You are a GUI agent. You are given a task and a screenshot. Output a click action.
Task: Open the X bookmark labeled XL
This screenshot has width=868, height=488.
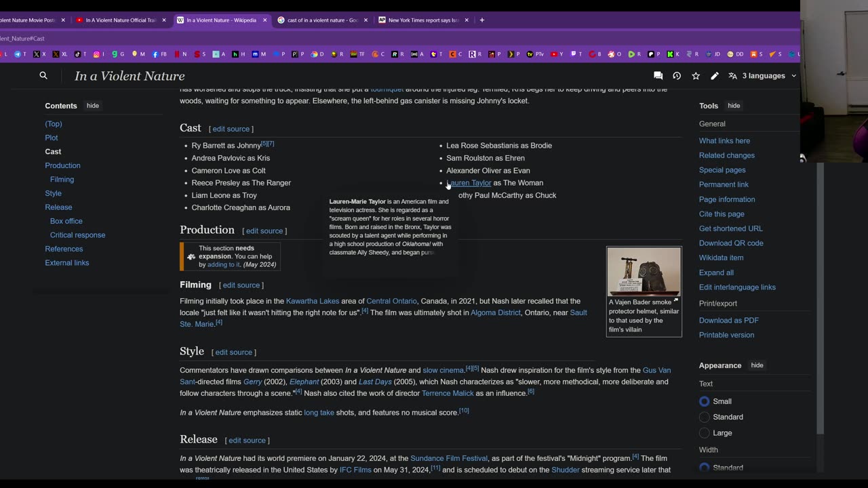click(60, 54)
